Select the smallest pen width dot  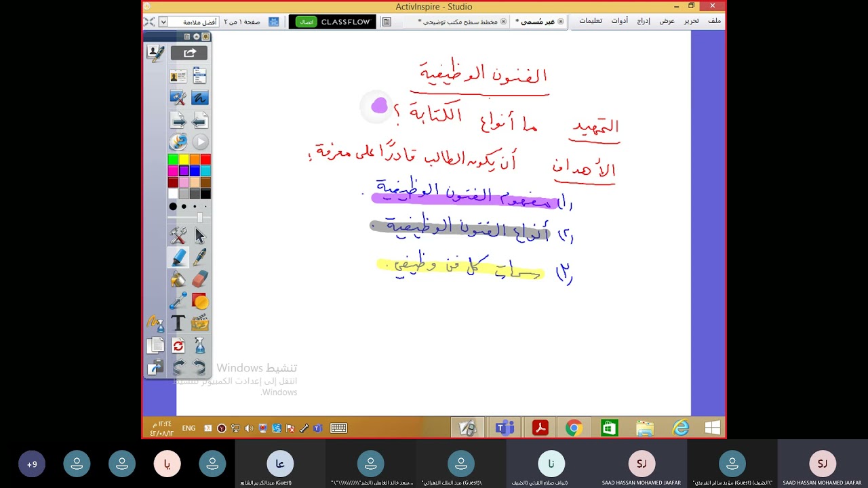click(x=205, y=206)
